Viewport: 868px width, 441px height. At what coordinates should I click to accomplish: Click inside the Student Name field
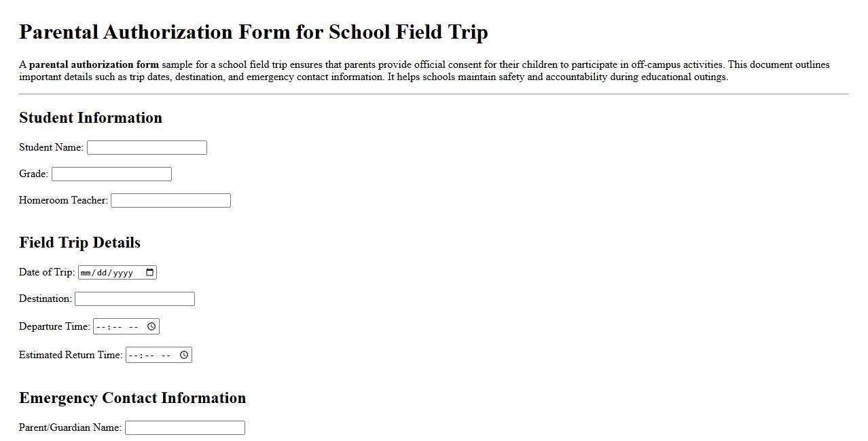click(146, 147)
